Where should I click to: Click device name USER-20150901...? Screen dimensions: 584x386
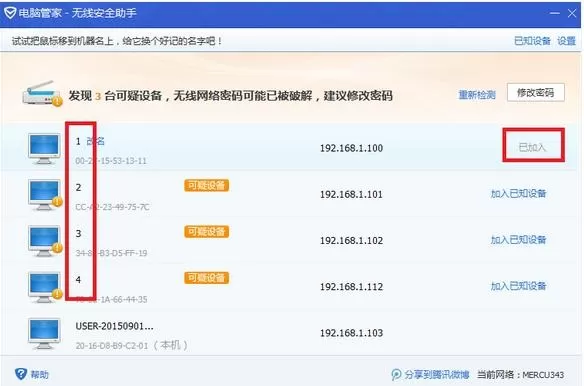pos(114,326)
